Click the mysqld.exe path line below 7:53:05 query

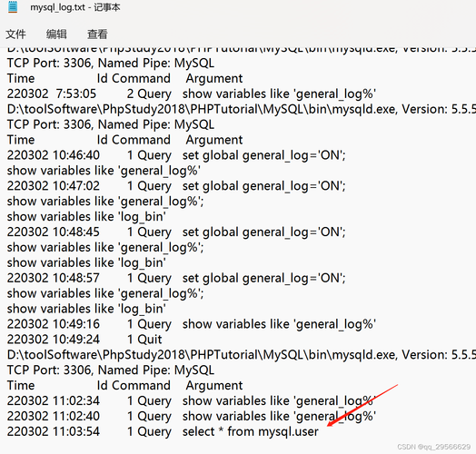(242, 109)
